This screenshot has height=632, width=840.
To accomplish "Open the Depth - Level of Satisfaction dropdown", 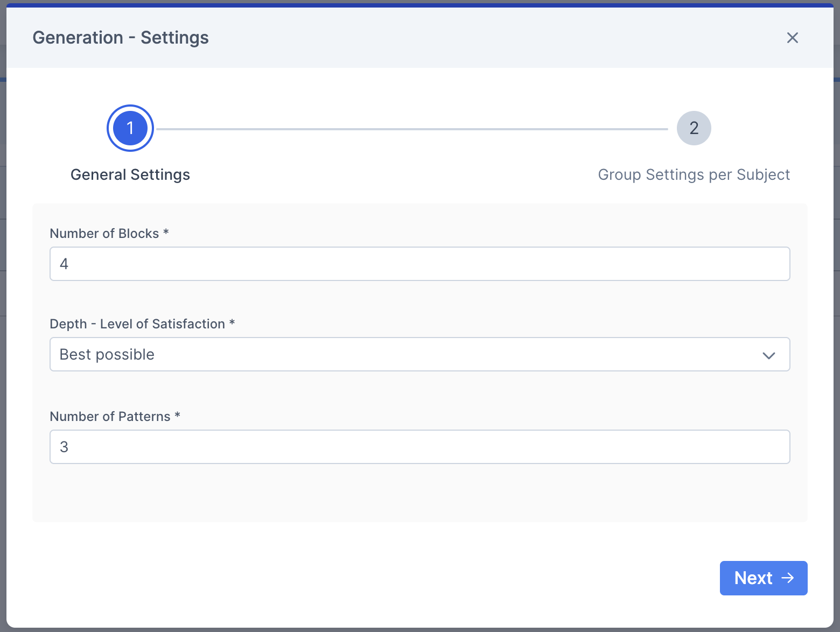I will tap(419, 354).
